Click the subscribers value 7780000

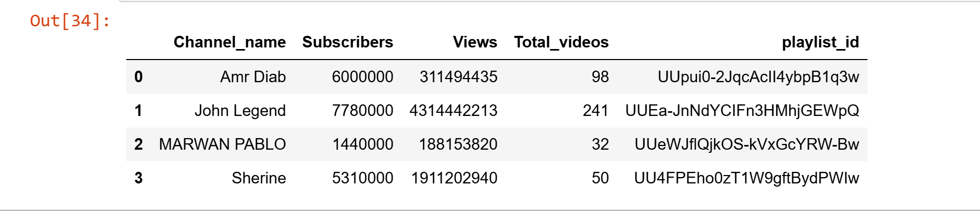click(x=362, y=111)
